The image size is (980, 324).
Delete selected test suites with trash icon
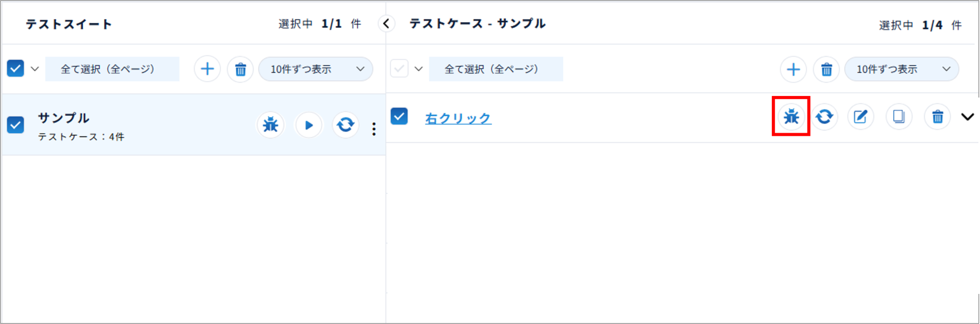pos(240,69)
